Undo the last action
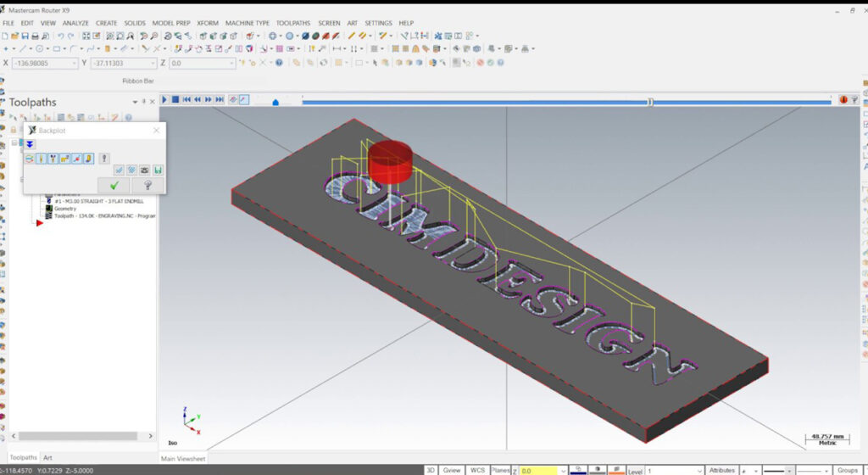Viewport: 868px width, 475px height. (x=60, y=36)
